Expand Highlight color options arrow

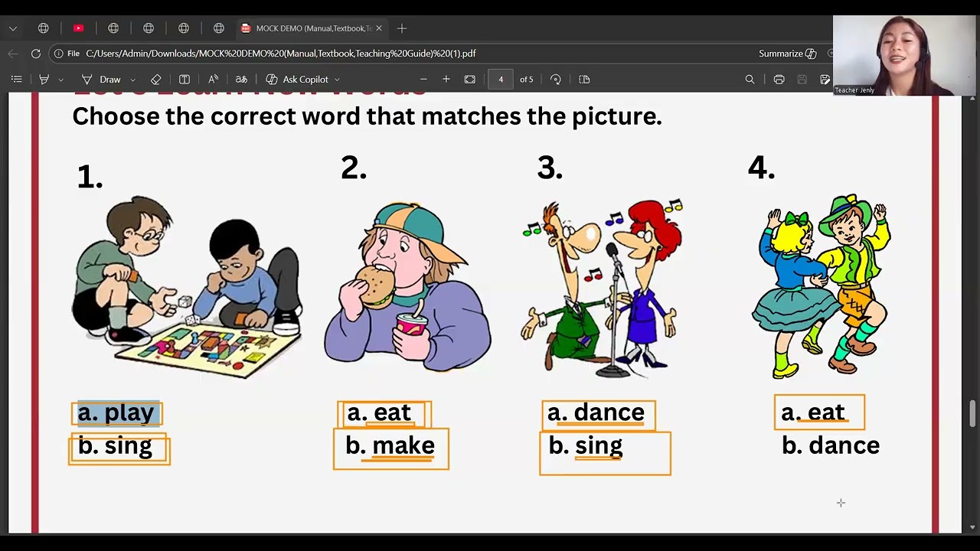60,80
